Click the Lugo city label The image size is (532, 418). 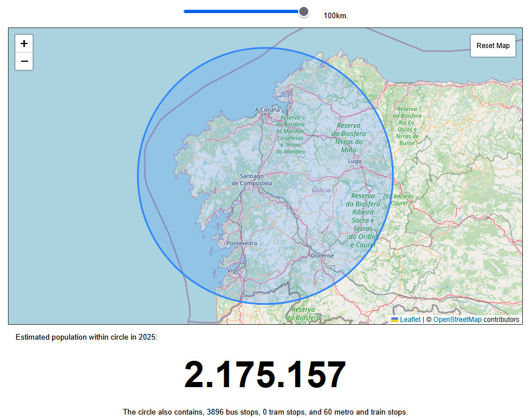tap(355, 162)
